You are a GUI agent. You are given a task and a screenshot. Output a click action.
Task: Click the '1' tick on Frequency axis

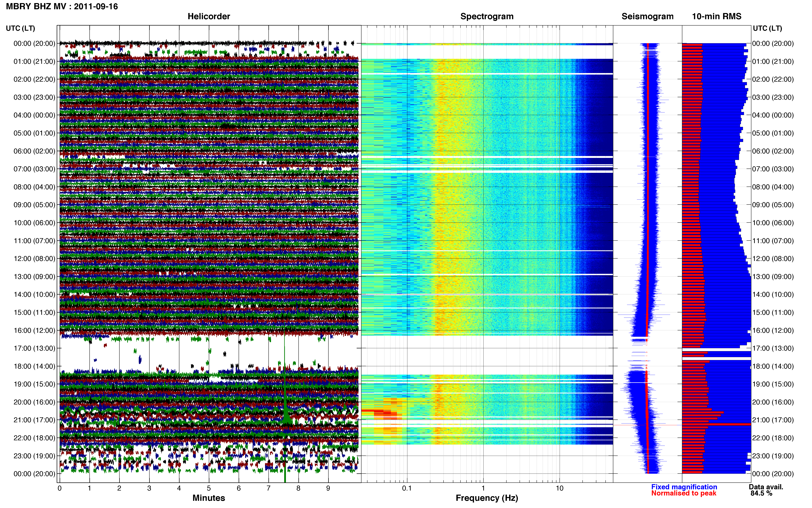coord(483,488)
